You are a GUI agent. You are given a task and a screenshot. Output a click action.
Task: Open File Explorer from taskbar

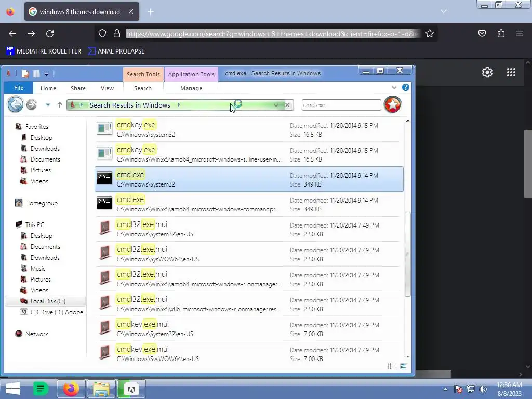pyautogui.click(x=101, y=389)
